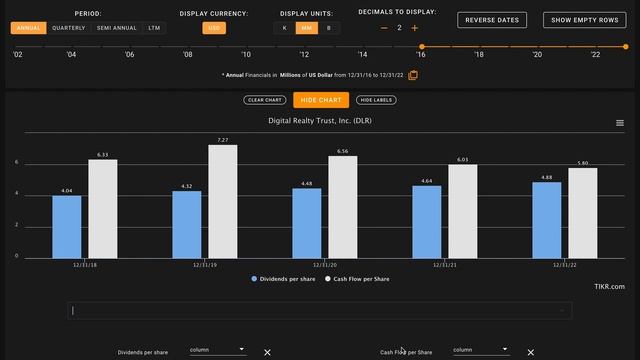Set display units to B
The height and width of the screenshot is (360, 640).
point(329,28)
